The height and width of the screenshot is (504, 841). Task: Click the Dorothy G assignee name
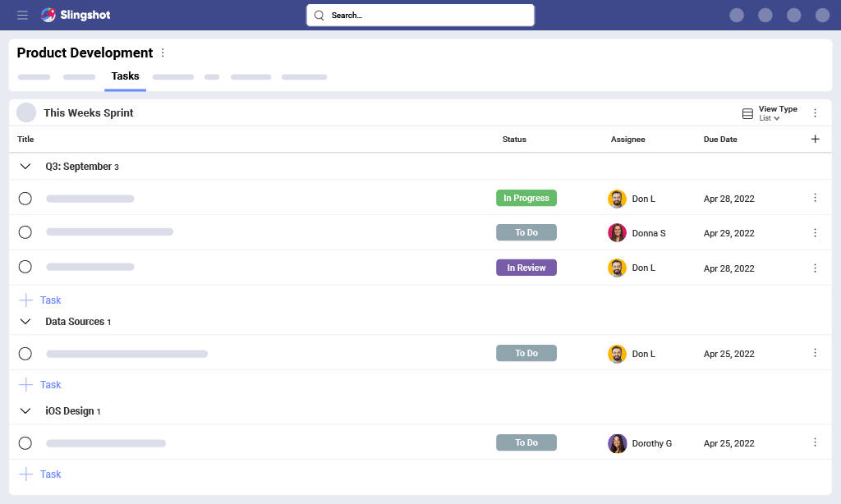[x=651, y=443]
